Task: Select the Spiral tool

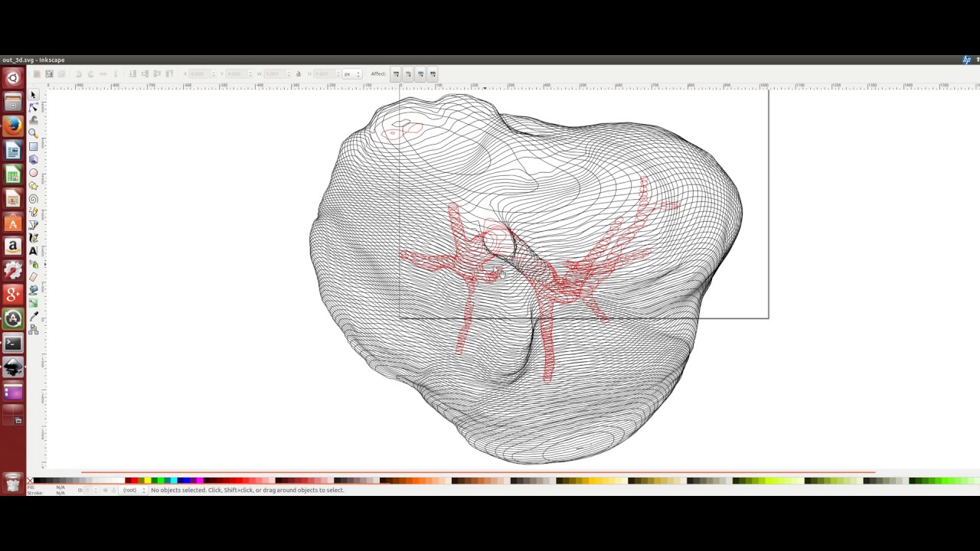Action: click(x=33, y=199)
